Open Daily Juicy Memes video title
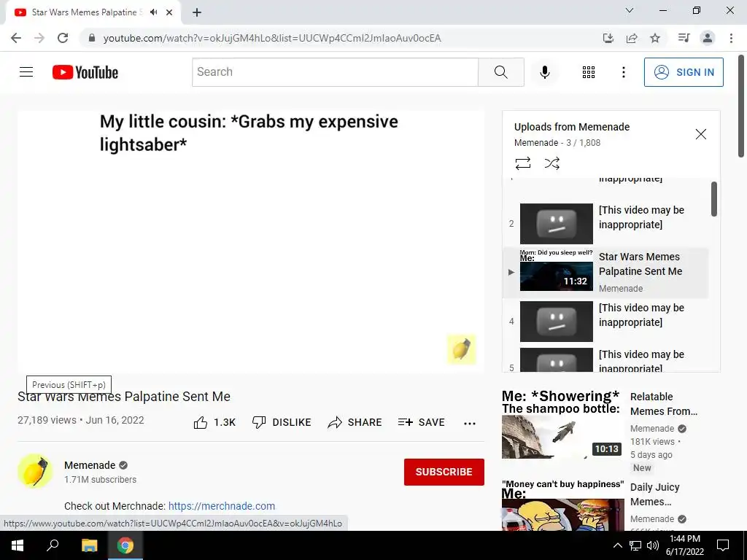The width and height of the screenshot is (747, 560). [654, 494]
